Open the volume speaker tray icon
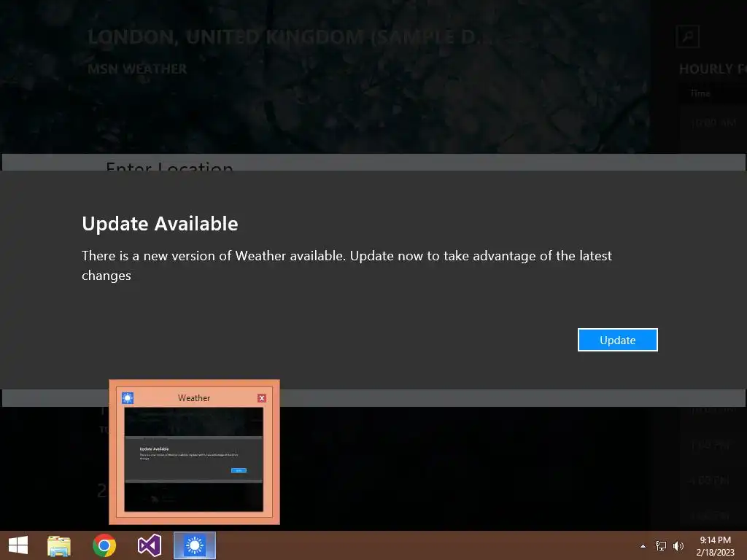747x560 pixels. point(678,546)
